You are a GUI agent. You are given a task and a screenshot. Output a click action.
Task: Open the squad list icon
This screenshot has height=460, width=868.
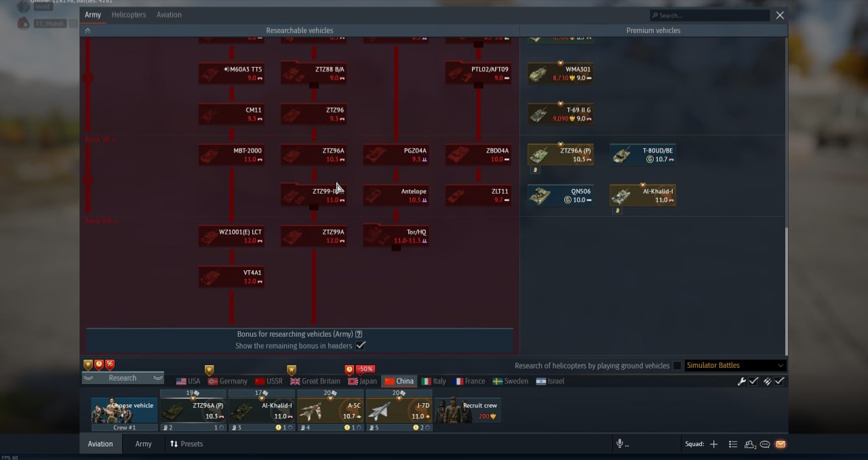tap(733, 444)
